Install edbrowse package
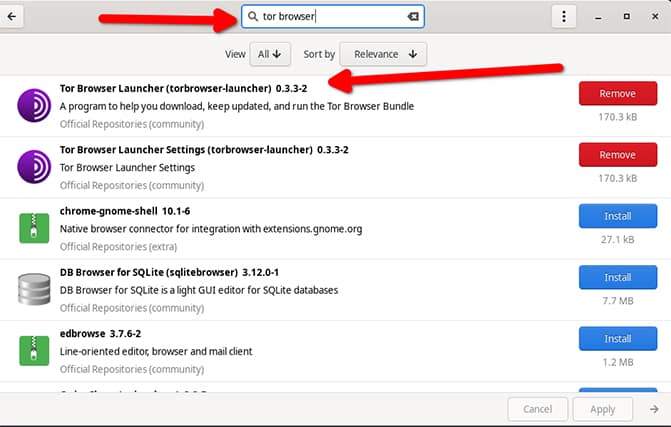The image size is (671, 427). point(618,338)
